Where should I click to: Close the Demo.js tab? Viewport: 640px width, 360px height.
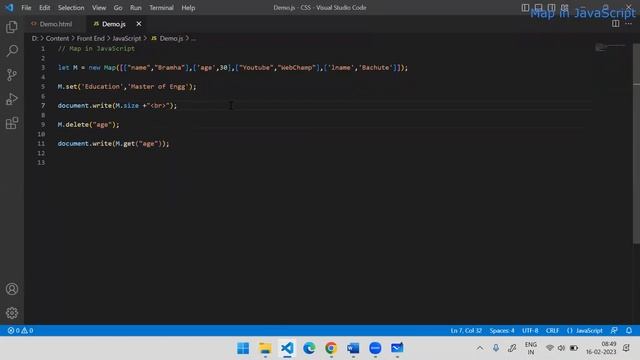[139, 24]
